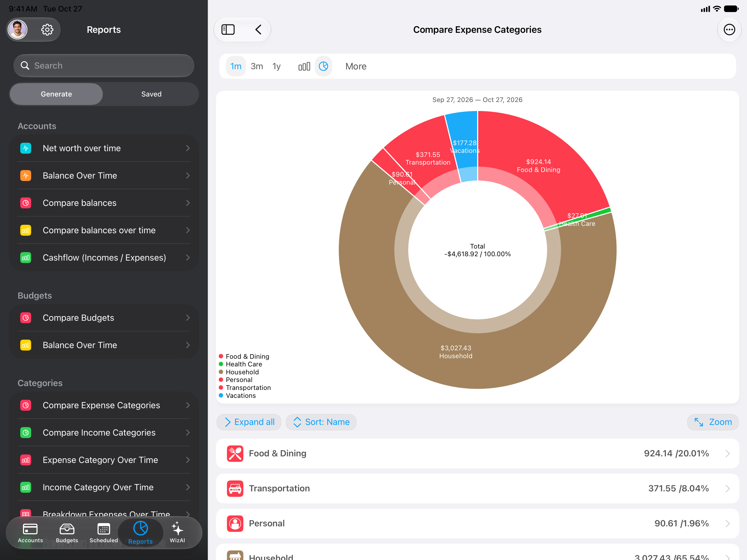Select the Reports tab in bottom bar

(141, 533)
